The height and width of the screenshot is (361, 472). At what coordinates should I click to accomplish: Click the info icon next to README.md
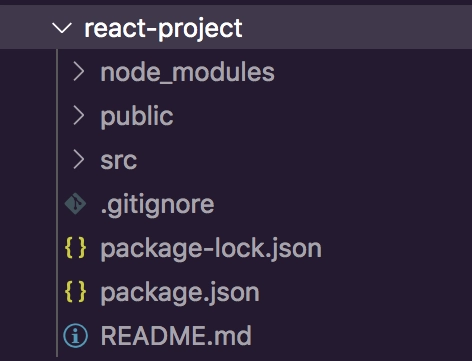click(76, 336)
